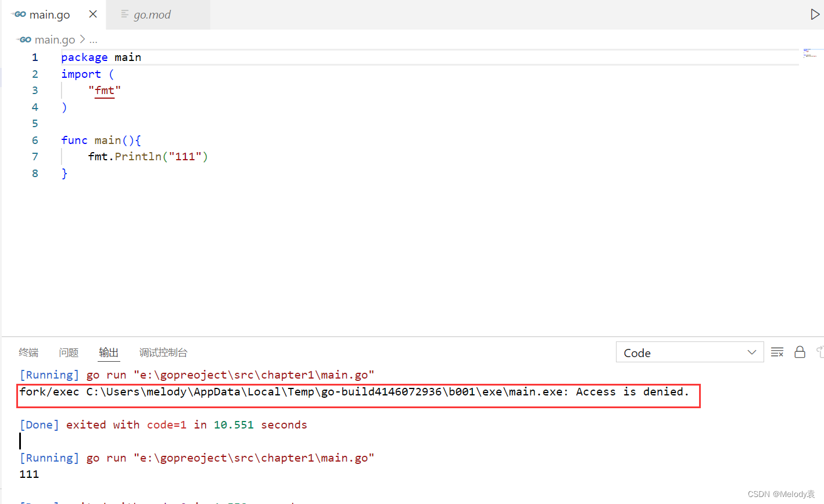The image size is (824, 504).
Task: Select the main.go editor tab
Action: pyautogui.click(x=49, y=15)
